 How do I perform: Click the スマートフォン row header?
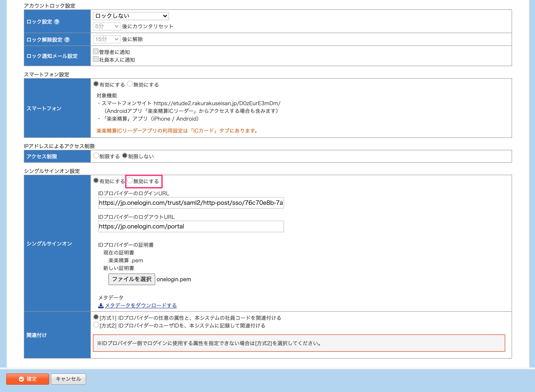57,108
